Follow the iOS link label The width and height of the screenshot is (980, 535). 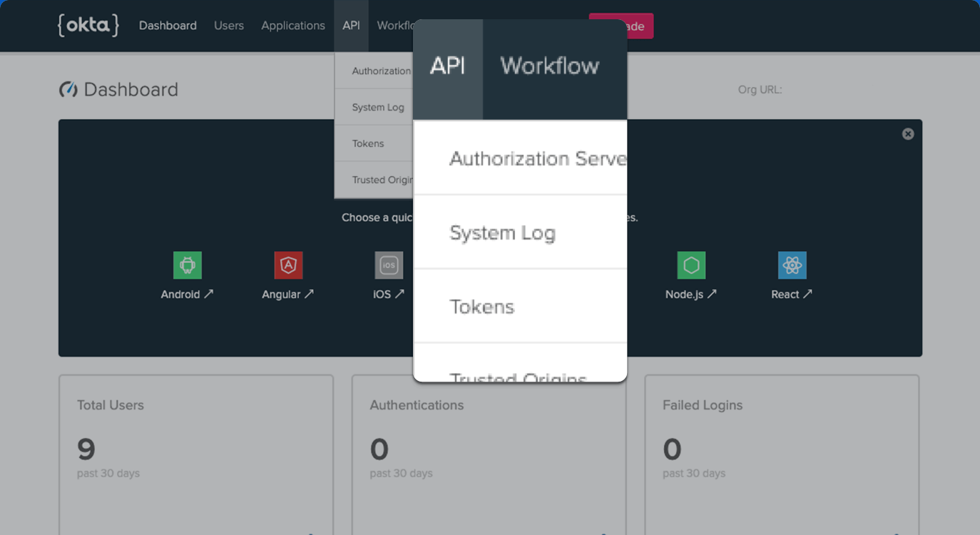(389, 294)
